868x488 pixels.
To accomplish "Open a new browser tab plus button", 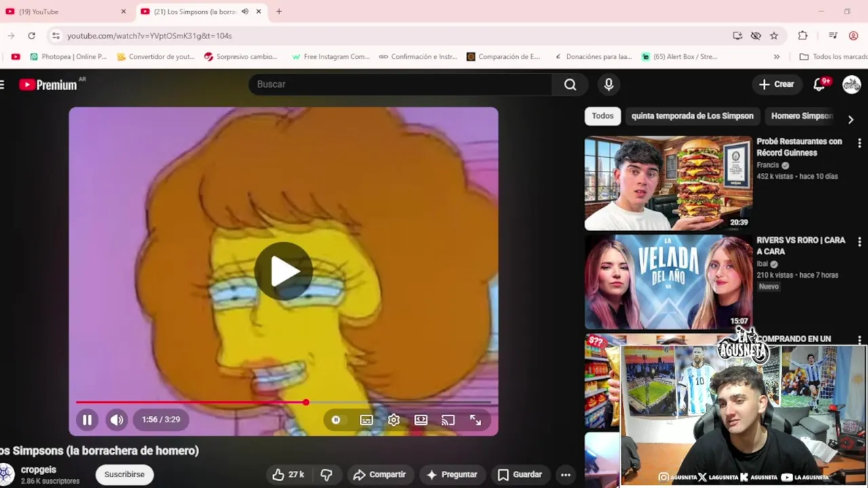I will point(279,12).
